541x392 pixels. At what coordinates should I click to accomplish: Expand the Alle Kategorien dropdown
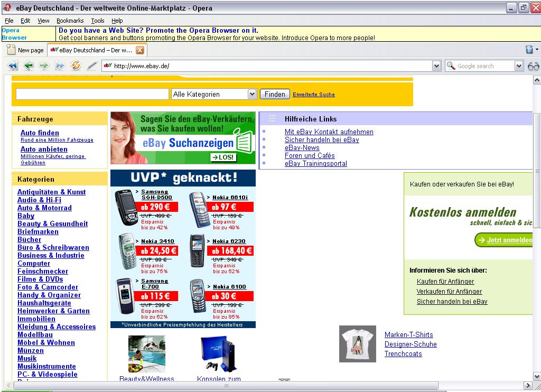(x=252, y=94)
